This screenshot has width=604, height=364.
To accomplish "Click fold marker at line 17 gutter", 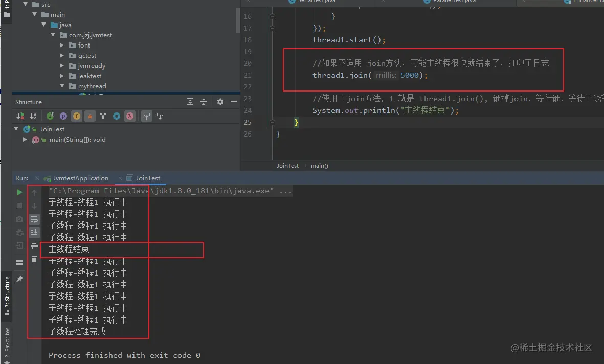I will (273, 28).
